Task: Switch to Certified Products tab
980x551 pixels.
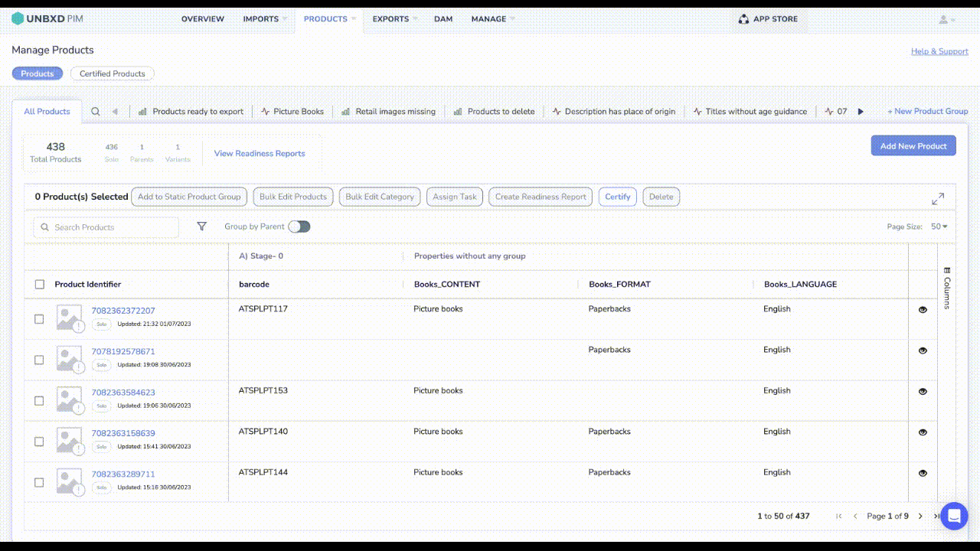Action: (x=113, y=73)
